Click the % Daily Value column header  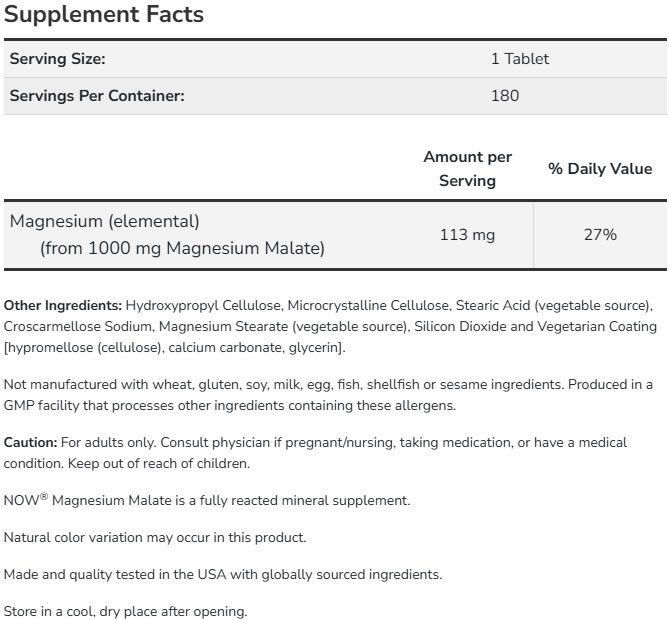(x=599, y=169)
